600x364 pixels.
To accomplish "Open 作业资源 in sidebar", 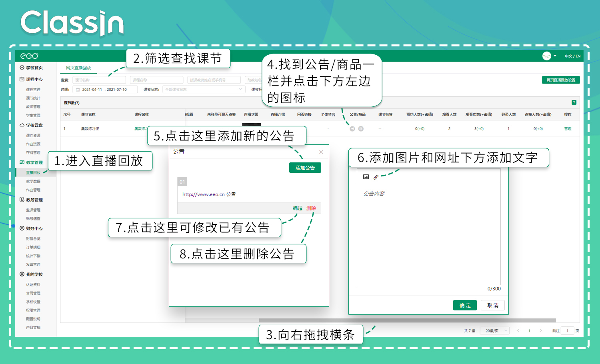I will [x=33, y=144].
